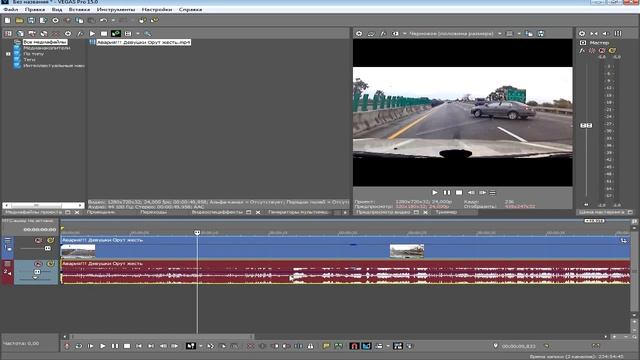
Task: Open media FX icon in Project Media toolbar
Action: pyautogui.click(x=80, y=33)
